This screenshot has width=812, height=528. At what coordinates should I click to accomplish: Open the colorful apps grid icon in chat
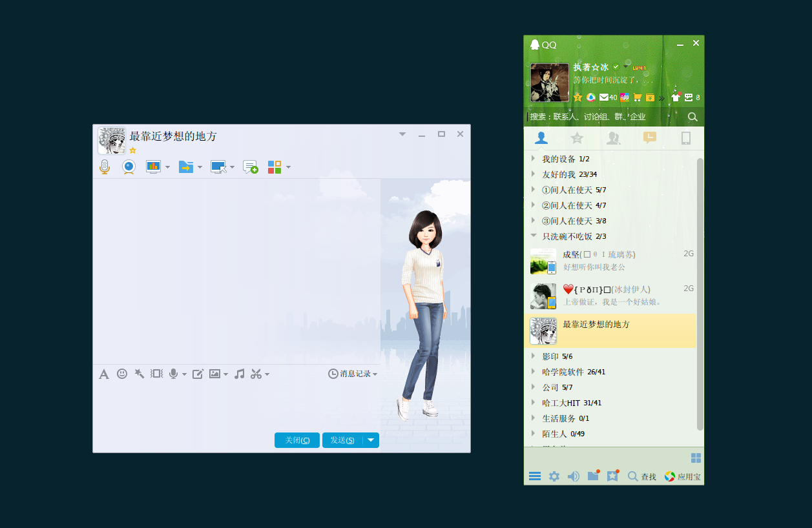(275, 167)
